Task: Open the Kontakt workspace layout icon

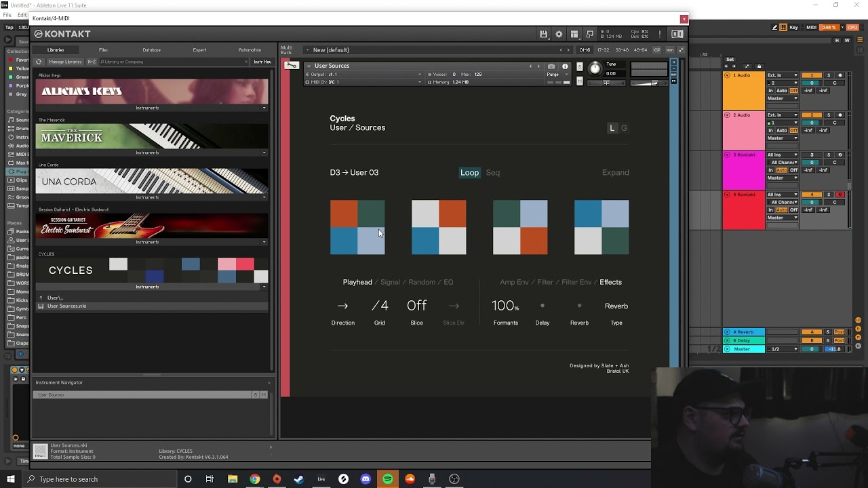Action: coord(574,34)
